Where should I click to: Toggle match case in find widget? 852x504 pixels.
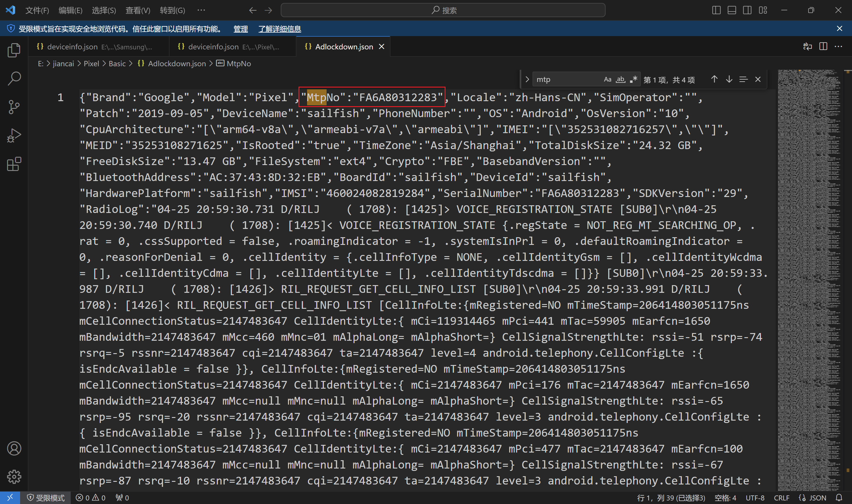608,80
